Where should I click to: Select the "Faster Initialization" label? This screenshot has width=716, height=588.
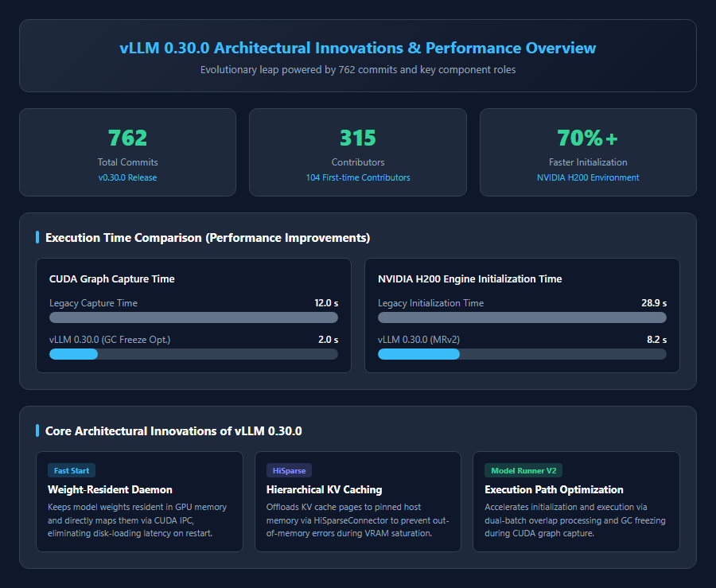[x=588, y=162]
